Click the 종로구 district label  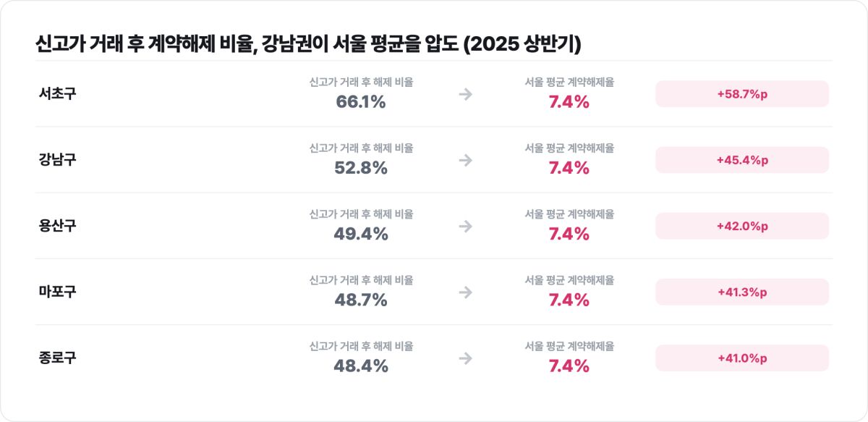tap(57, 358)
